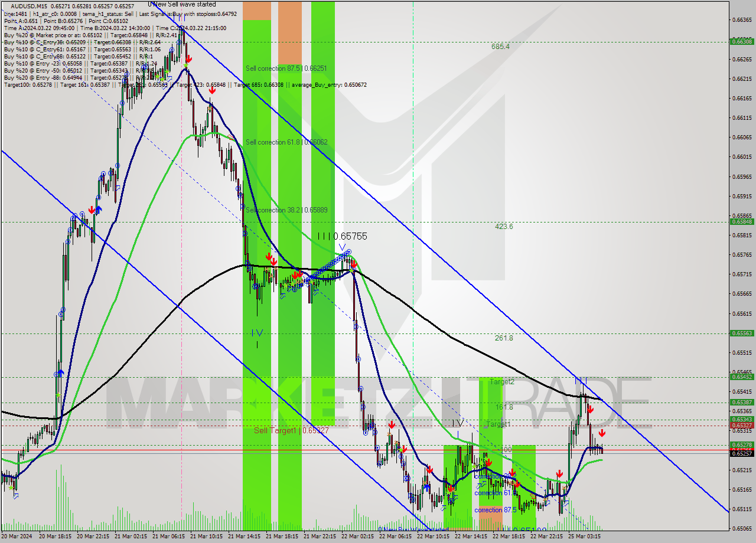Click the green 0.65848 price tag
Screen dimensions: 756x543
coord(742,222)
